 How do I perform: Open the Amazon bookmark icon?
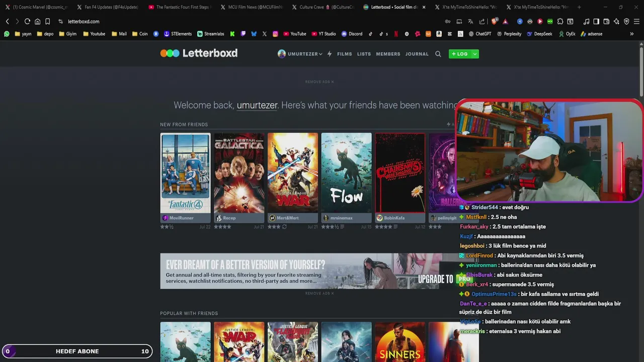(439, 34)
